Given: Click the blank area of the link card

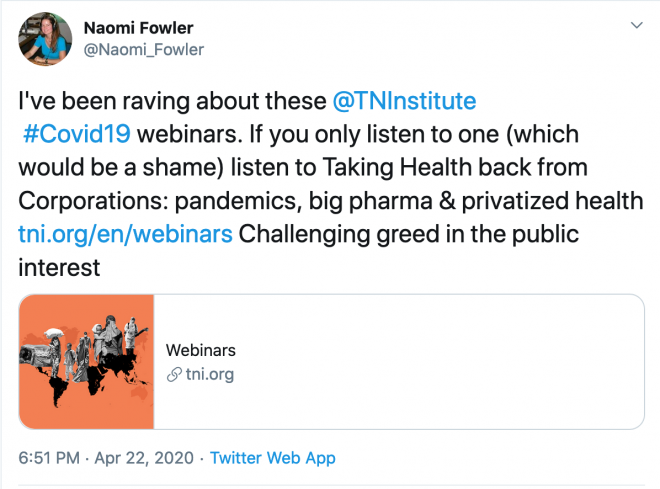Looking at the screenshot, I should coord(450,362).
